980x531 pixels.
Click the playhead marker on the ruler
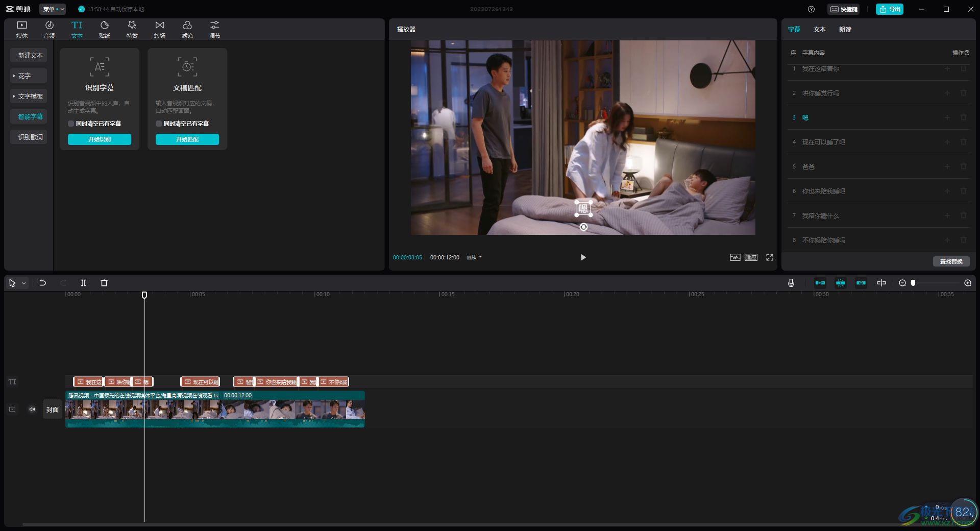[144, 295]
